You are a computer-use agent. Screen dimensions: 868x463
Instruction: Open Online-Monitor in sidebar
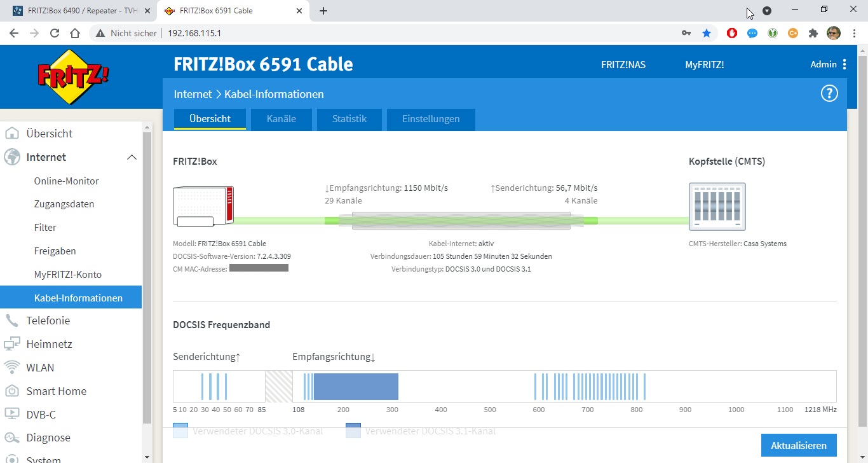(x=67, y=181)
